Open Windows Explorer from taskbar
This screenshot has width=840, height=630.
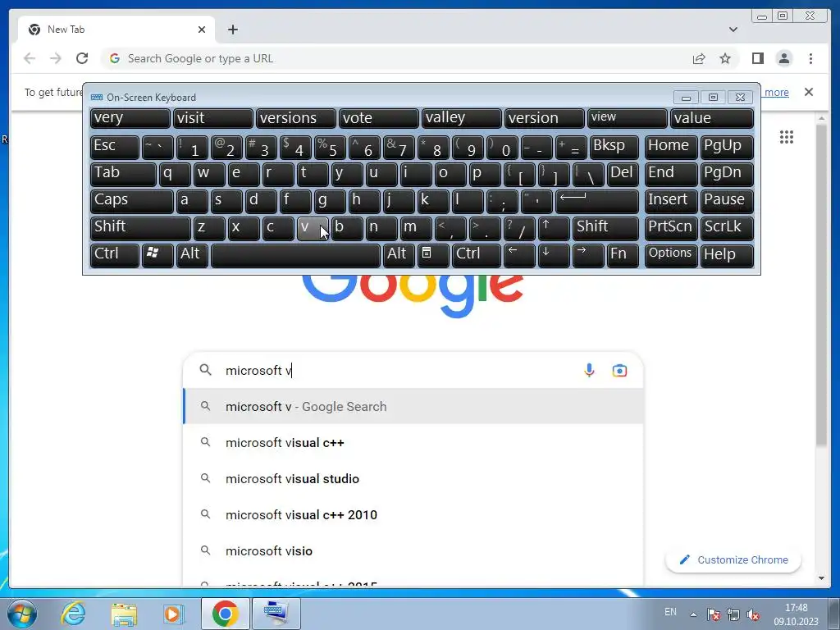(x=124, y=614)
